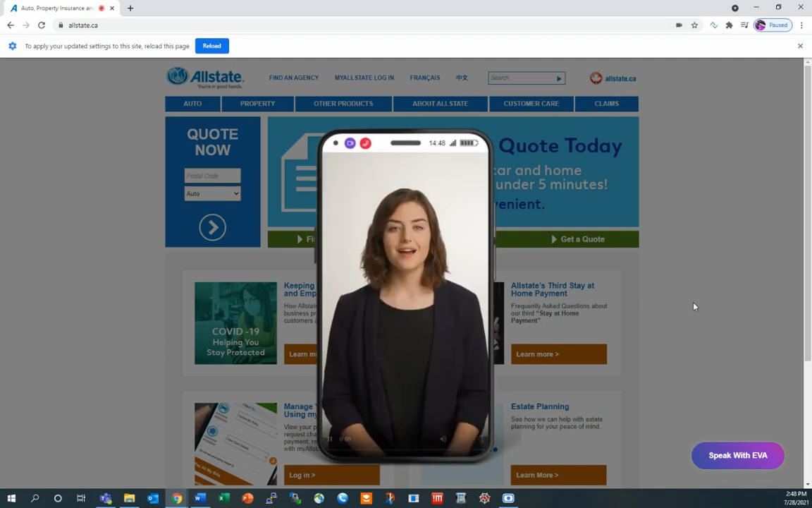This screenshot has width=812, height=508.
Task: Open the myAllstate app thumbnail image
Action: click(235, 445)
